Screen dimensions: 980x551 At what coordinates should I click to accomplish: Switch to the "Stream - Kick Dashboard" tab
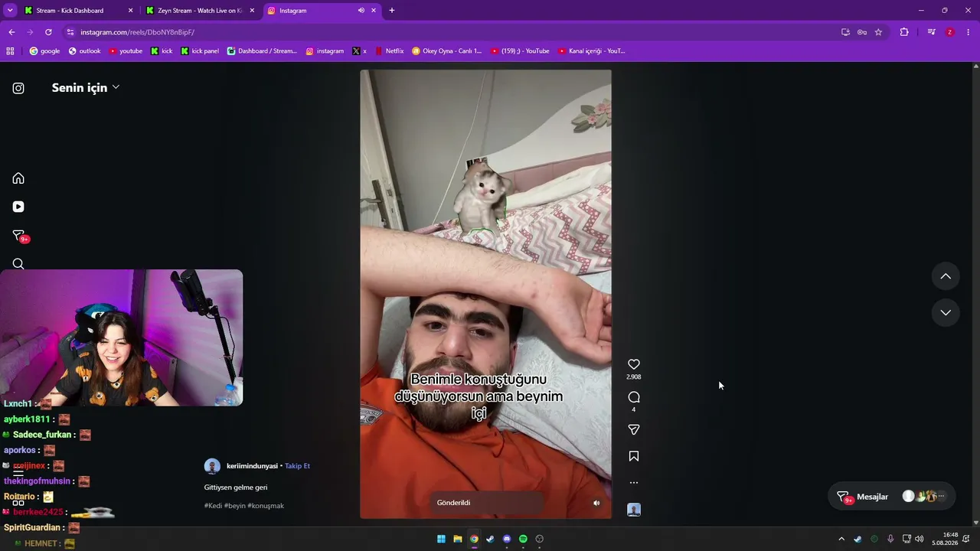point(77,11)
